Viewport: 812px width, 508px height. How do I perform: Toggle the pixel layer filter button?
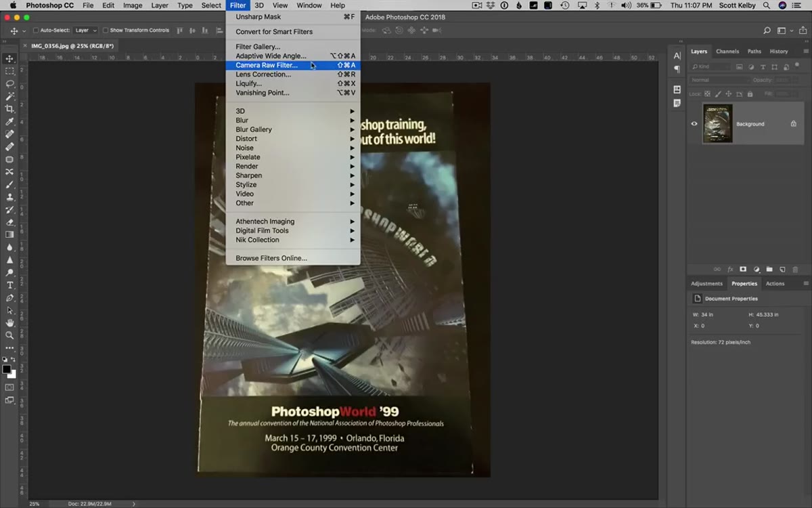(x=740, y=67)
